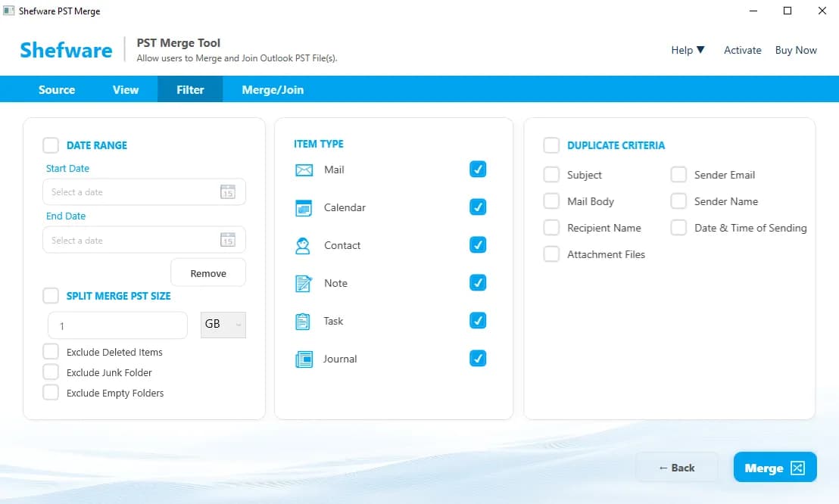Click the Task clipboard icon

pos(303,322)
